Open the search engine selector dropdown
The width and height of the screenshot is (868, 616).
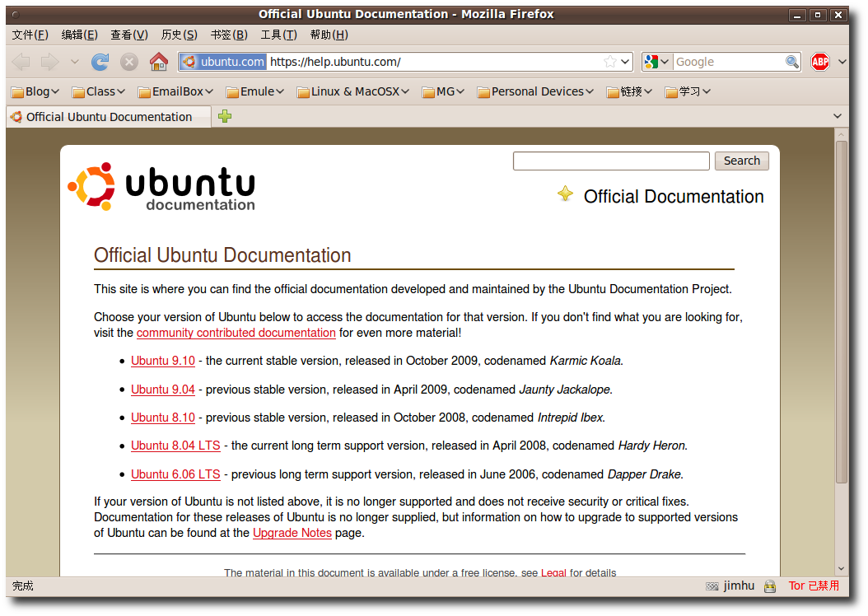coord(657,62)
